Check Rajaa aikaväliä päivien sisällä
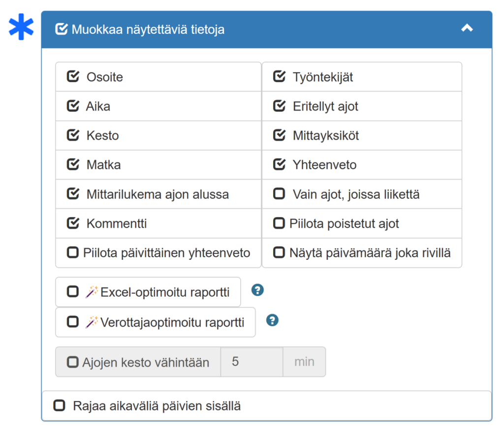The width and height of the screenshot is (504, 431). (x=59, y=405)
